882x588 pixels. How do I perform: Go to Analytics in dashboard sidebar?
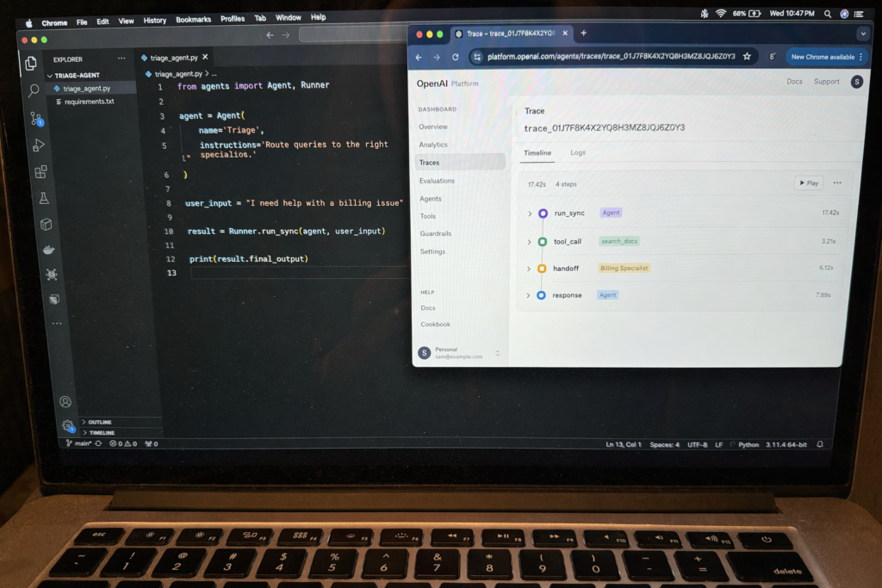(433, 145)
